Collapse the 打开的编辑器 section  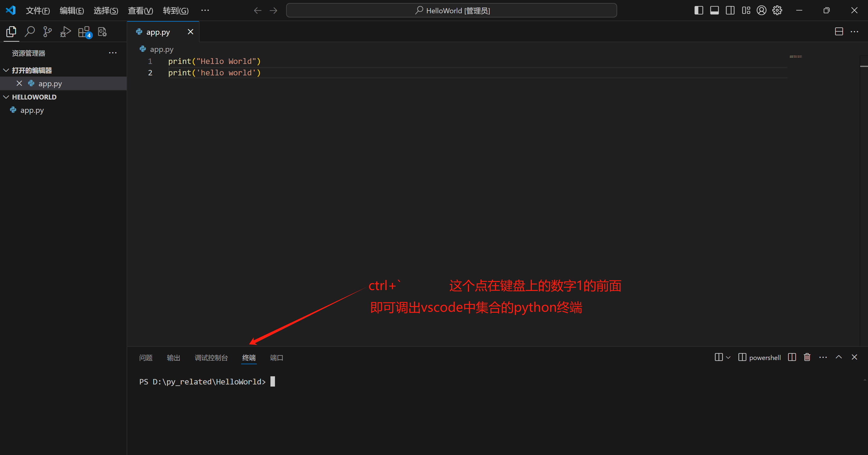pyautogui.click(x=6, y=70)
